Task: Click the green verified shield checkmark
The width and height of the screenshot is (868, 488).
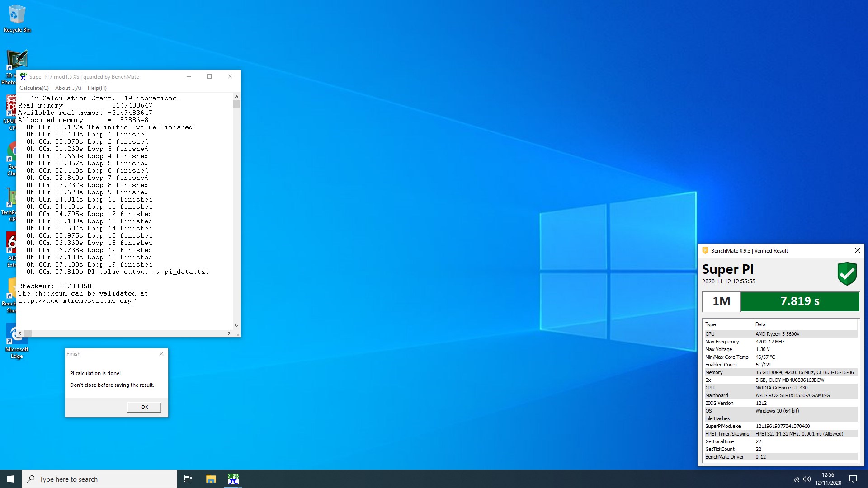Action: [x=847, y=273]
